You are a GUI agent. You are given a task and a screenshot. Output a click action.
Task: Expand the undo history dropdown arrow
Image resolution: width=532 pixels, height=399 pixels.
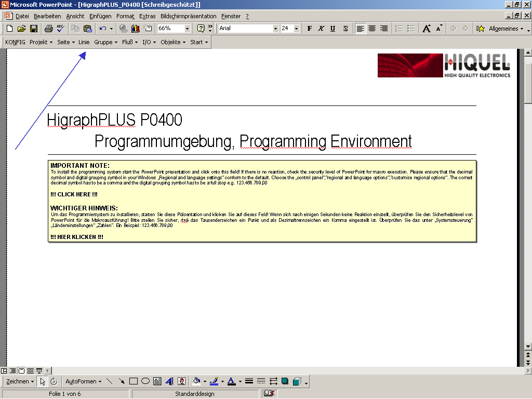pyautogui.click(x=111, y=29)
